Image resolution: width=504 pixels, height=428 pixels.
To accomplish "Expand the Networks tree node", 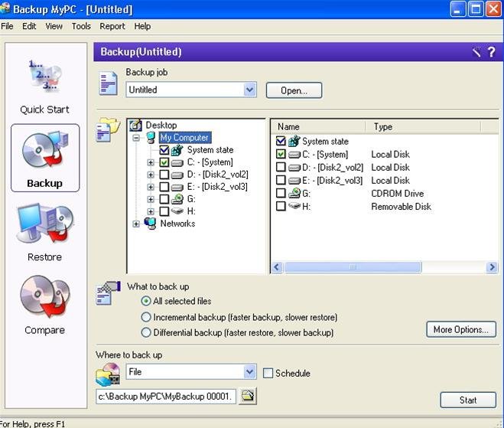I will [136, 224].
